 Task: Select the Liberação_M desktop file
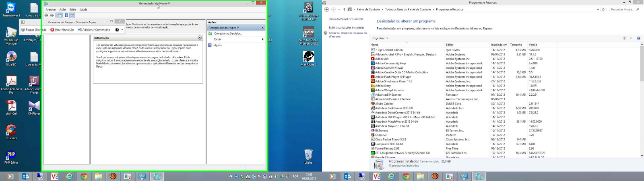pos(34,59)
